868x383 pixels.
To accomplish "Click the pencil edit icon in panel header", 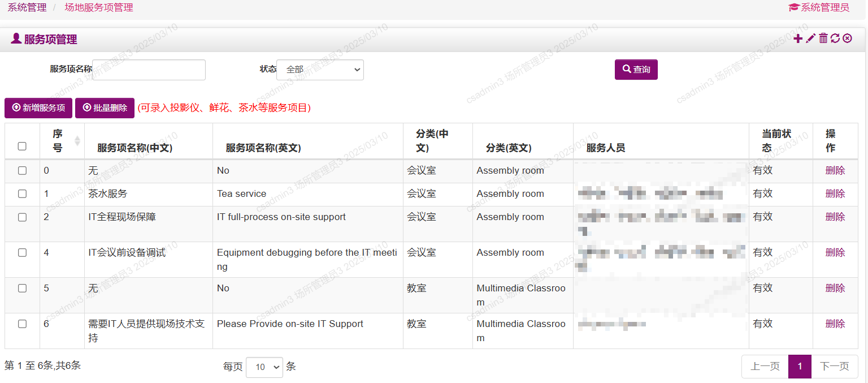I will pos(810,38).
